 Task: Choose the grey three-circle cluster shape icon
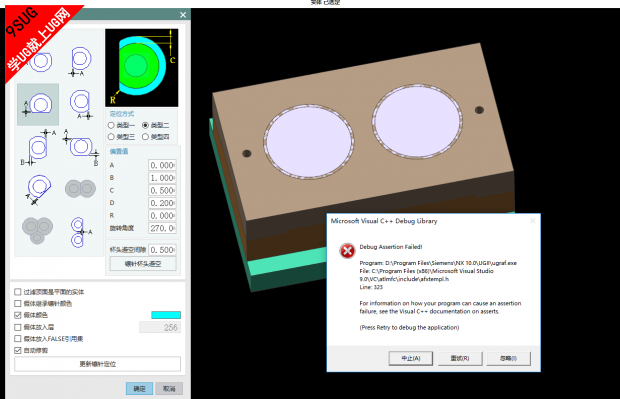click(37, 230)
